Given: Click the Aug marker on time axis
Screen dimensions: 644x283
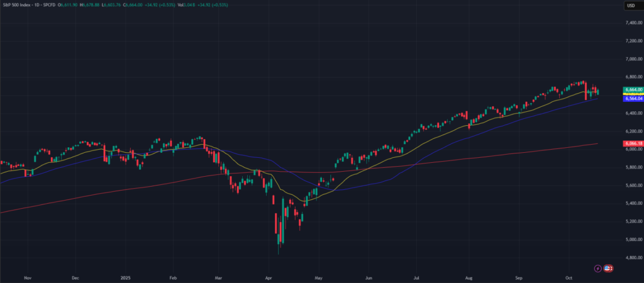Looking at the screenshot, I should pos(469,277).
